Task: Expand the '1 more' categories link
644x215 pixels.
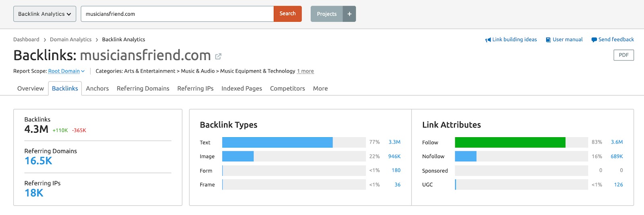Action: [305, 71]
